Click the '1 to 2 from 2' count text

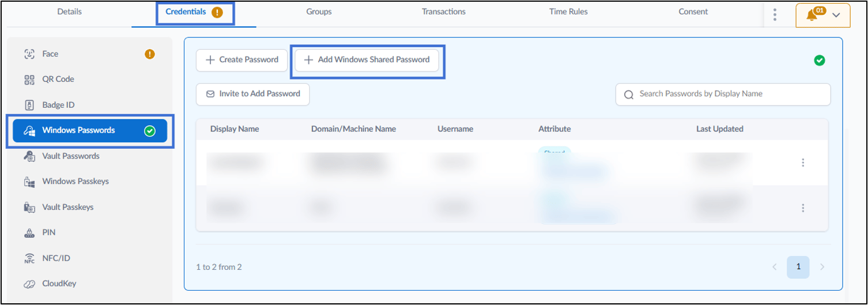pyautogui.click(x=219, y=268)
